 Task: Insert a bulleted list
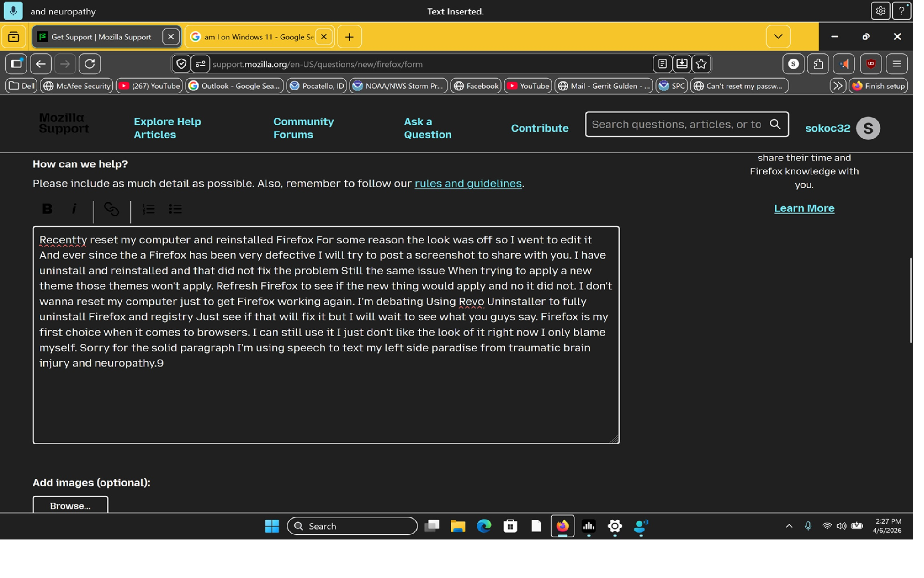click(175, 209)
